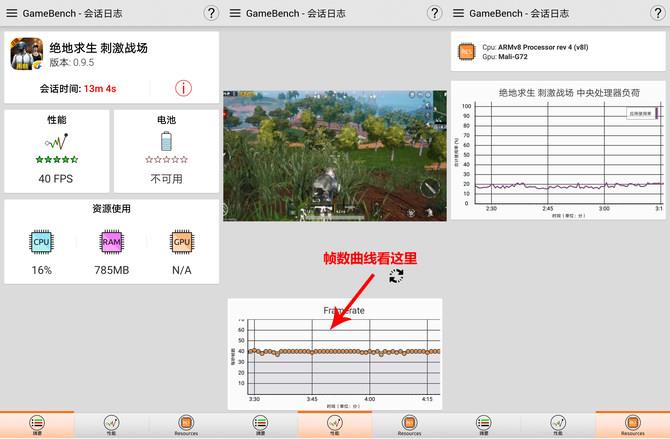Select the GPU usage chip icon

point(182,242)
